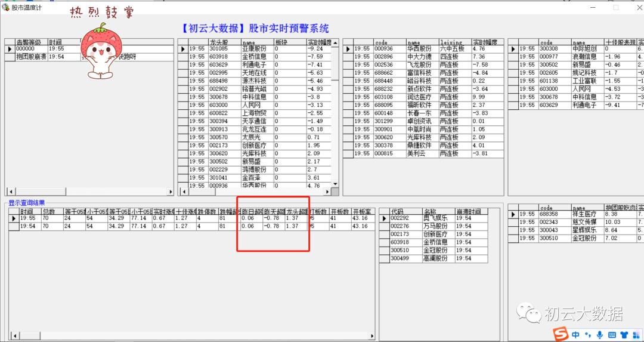Select the 开板数 column header
644x342 pixels.
(340, 211)
